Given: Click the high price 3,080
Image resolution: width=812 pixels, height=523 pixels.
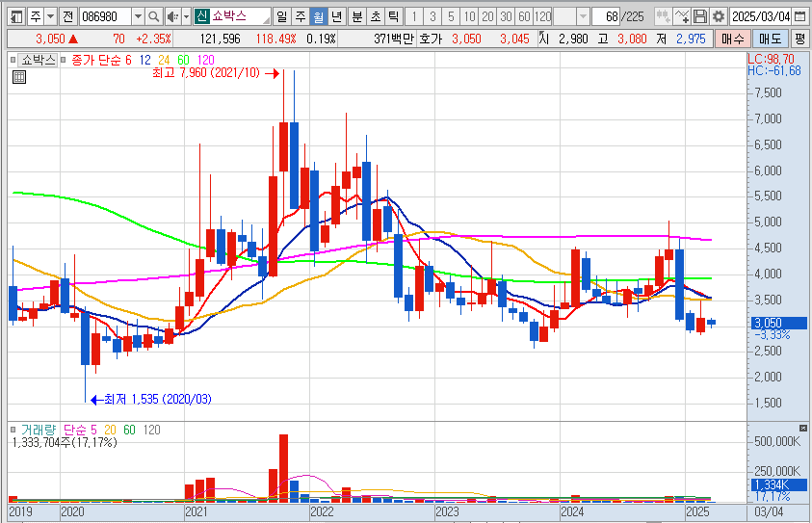Looking at the screenshot, I should [x=632, y=39].
